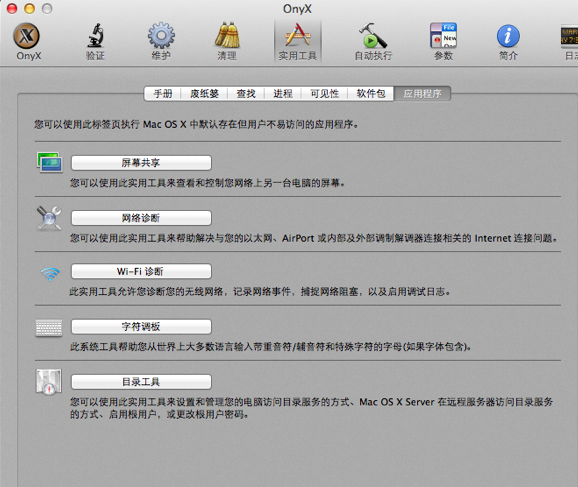Screen dimensions: 578x487
Task: Launch 屏幕共享 button
Action: pos(141,163)
